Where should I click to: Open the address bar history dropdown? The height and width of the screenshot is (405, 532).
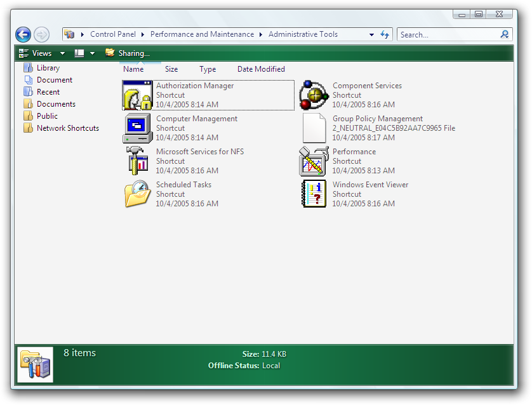coord(371,34)
